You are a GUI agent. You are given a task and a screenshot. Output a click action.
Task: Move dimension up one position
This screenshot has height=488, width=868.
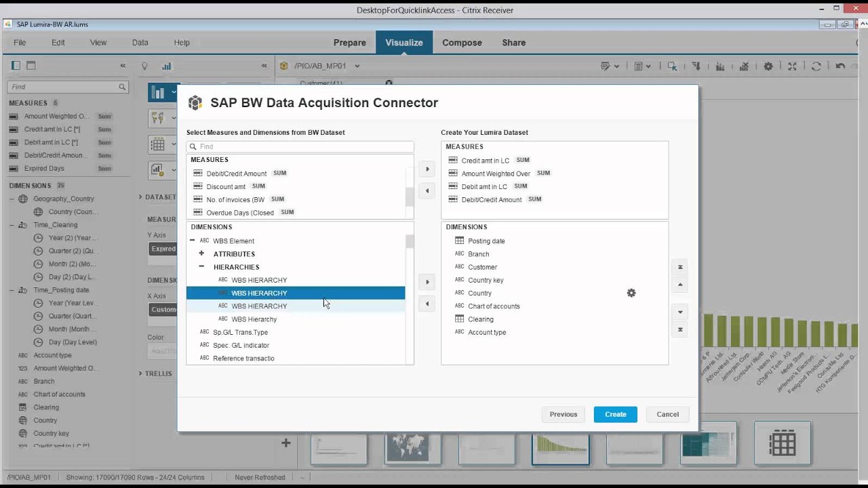680,284
